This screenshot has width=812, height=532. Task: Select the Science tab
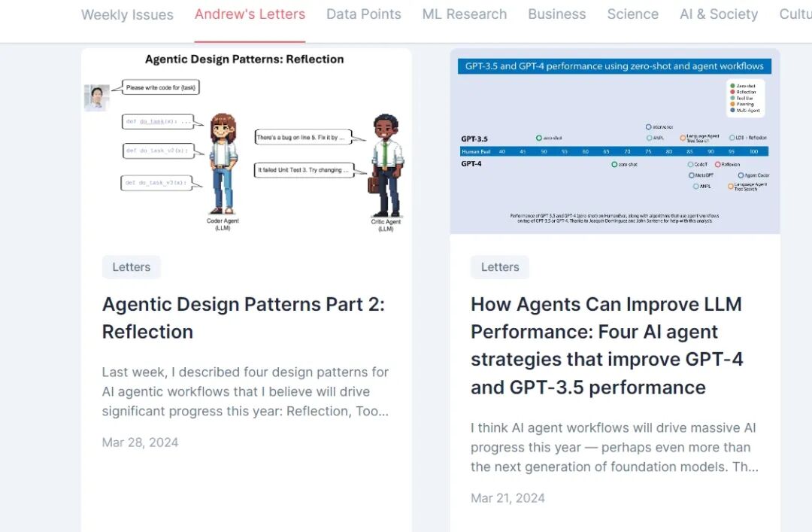[633, 14]
